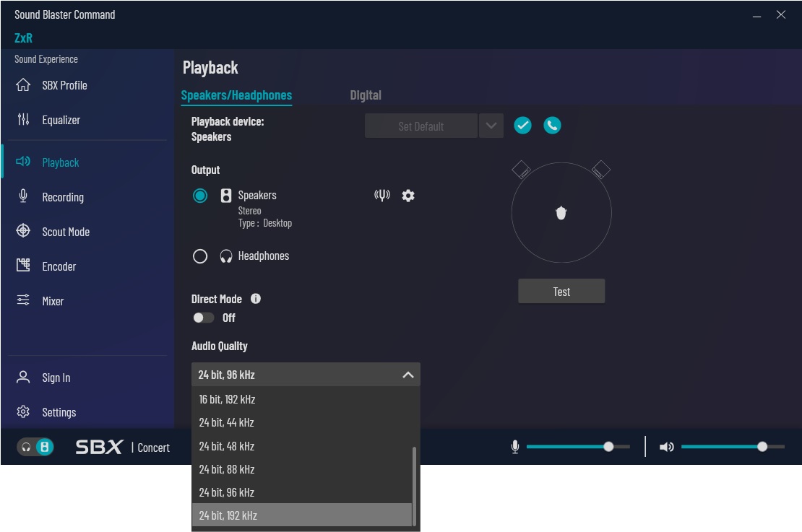Click the speaker volume slider handle
This screenshot has height=532, width=802.
[762, 447]
